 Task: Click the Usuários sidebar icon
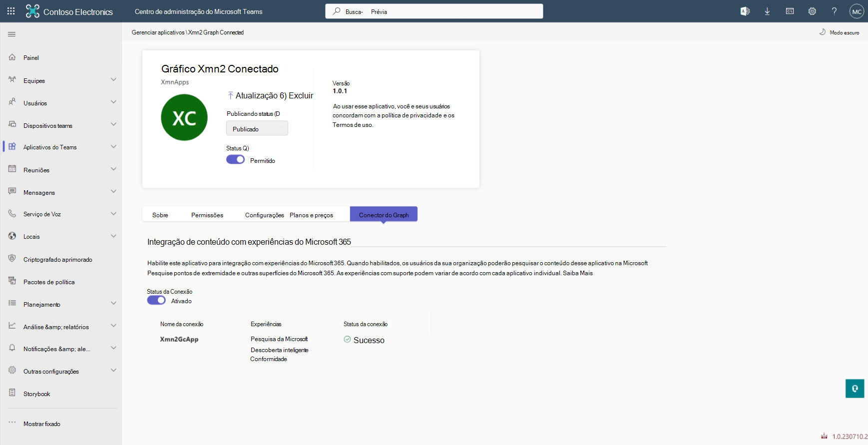(12, 102)
